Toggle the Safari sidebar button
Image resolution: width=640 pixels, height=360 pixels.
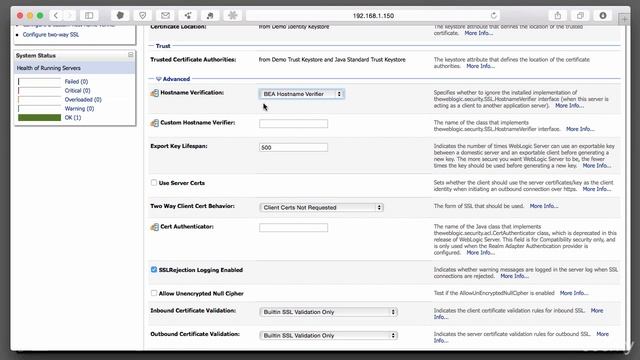click(x=89, y=16)
